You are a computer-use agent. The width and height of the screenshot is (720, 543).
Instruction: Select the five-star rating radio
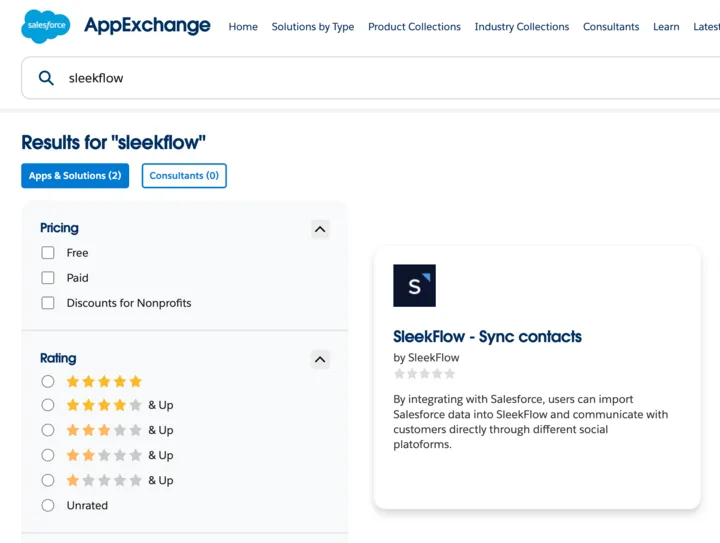[48, 381]
